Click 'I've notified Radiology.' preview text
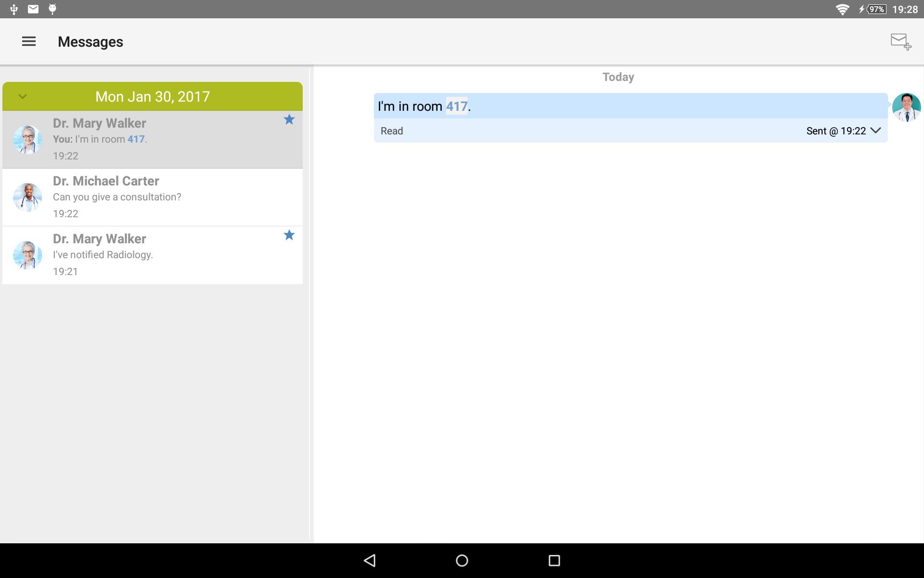924x578 pixels. tap(103, 255)
